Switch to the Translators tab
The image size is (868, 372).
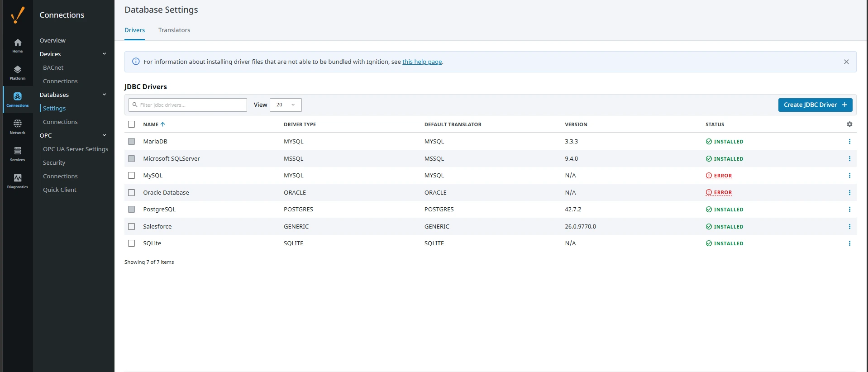pyautogui.click(x=174, y=30)
